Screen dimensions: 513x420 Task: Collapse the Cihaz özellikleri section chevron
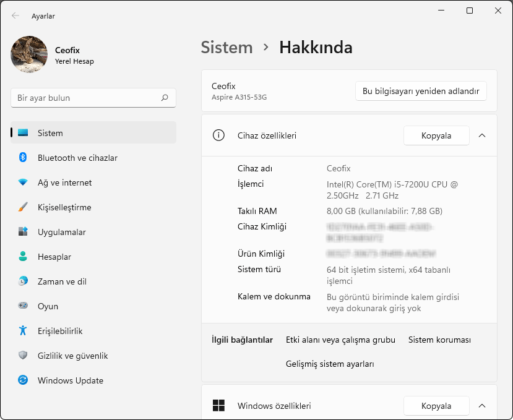coord(482,135)
